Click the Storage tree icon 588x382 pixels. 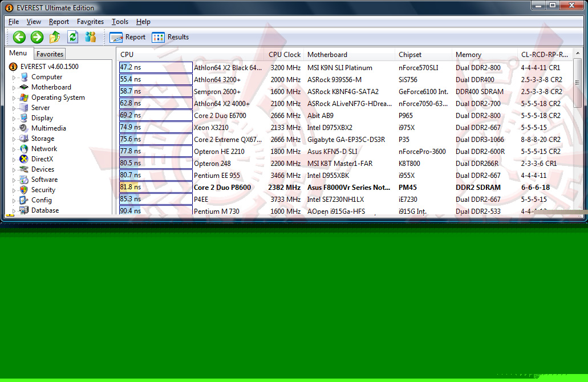point(24,139)
